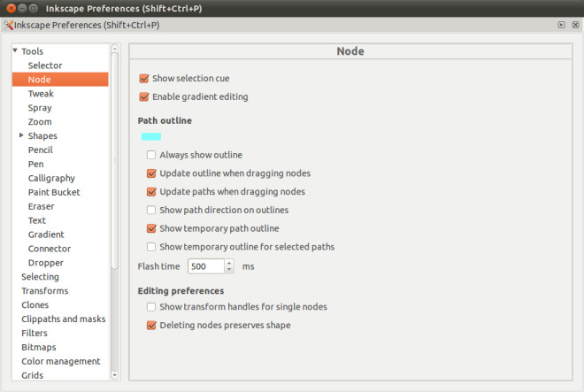Click the Flash time value field
The height and width of the screenshot is (392, 584).
click(x=206, y=266)
